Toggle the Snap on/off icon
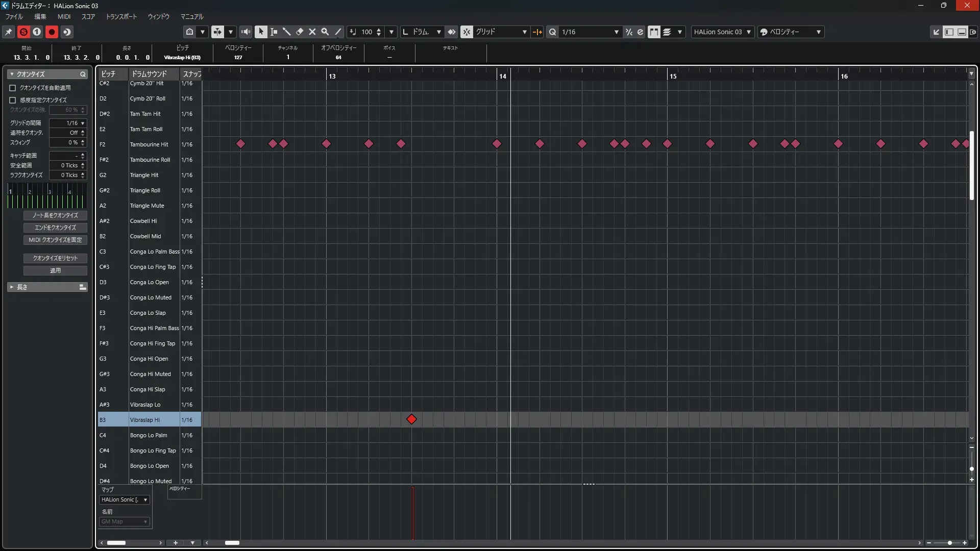Image resolution: width=980 pixels, height=551 pixels. [467, 32]
